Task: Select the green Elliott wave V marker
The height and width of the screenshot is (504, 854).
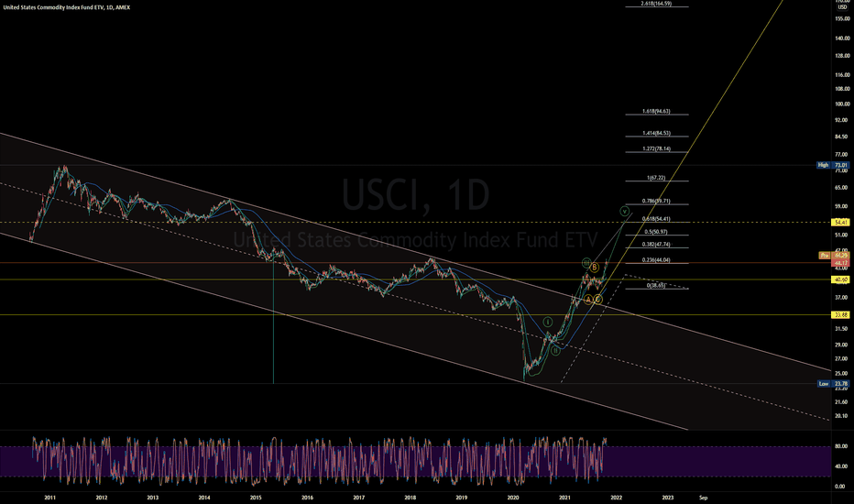Action: click(x=625, y=211)
